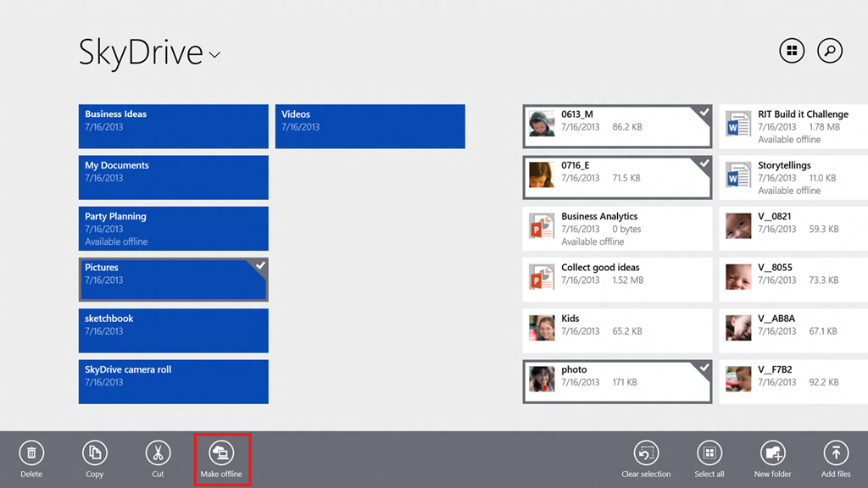Click the Copy icon
This screenshot has height=488, width=868.
coord(94,454)
